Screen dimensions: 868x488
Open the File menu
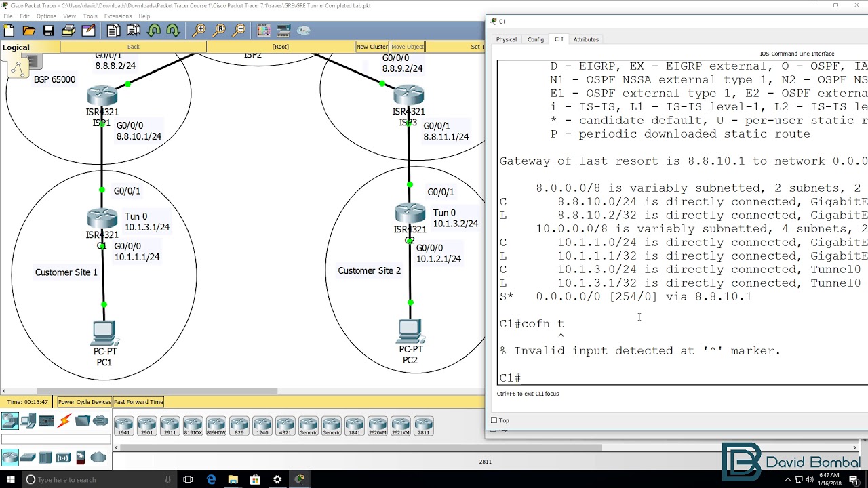tap(8, 16)
